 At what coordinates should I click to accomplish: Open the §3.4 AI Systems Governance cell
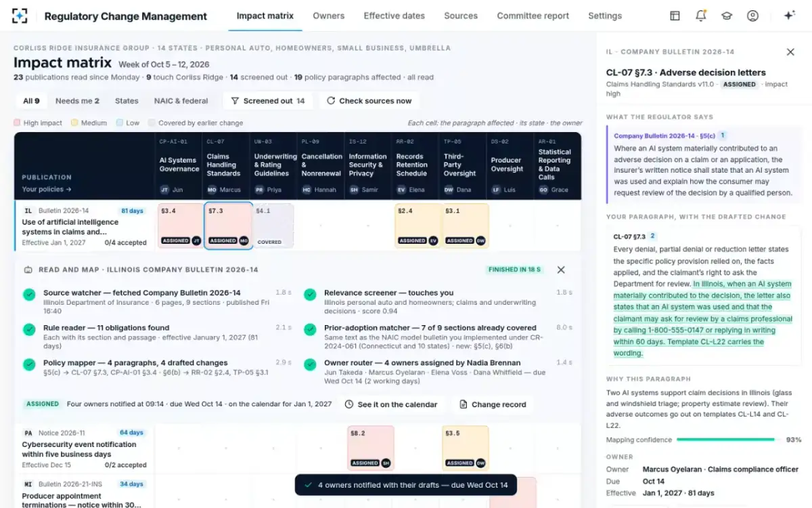pyautogui.click(x=180, y=225)
